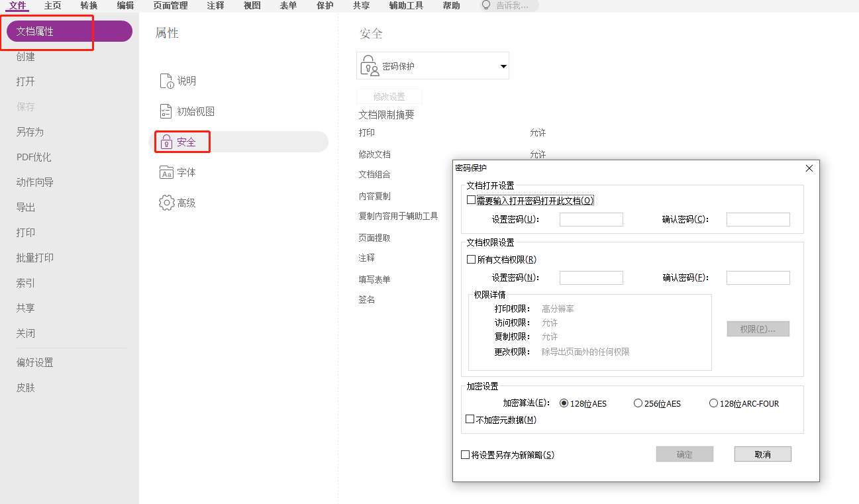The image size is (859, 504).
Task: Open 偏好设置 from sidebar
Action: point(35,362)
